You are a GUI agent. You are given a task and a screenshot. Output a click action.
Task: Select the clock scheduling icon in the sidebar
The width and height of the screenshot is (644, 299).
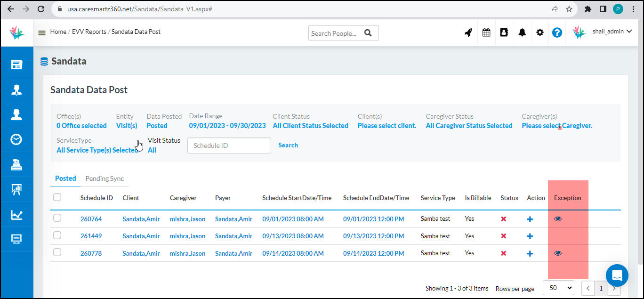tap(16, 139)
